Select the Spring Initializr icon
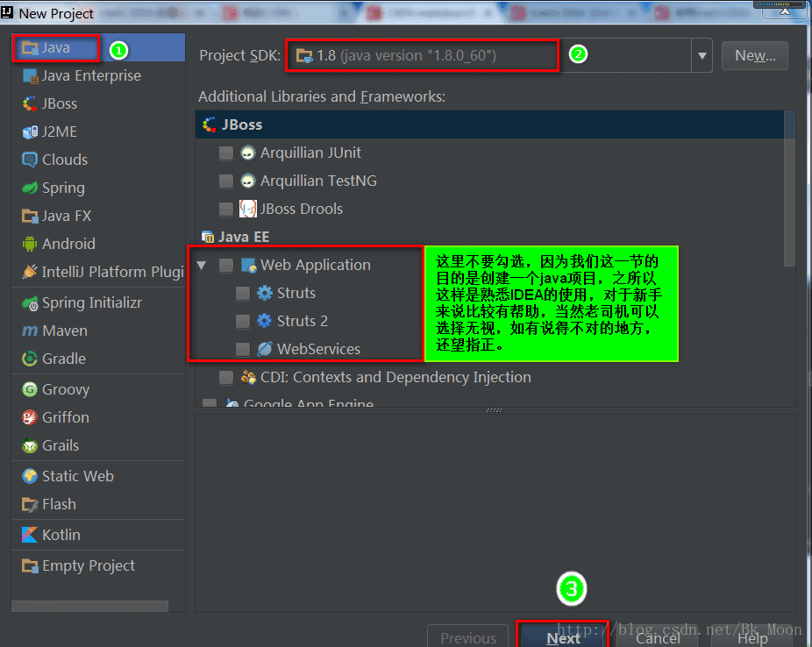The image size is (812, 647). click(30, 302)
